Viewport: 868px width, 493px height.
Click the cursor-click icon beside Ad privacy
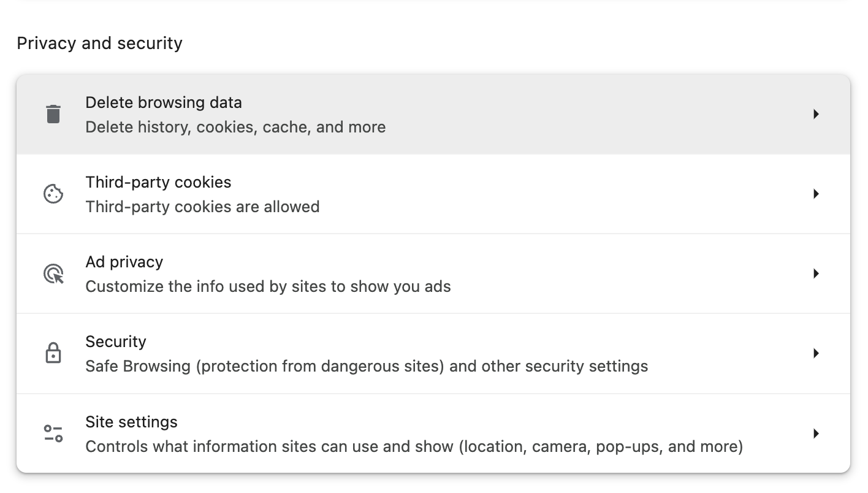point(53,273)
